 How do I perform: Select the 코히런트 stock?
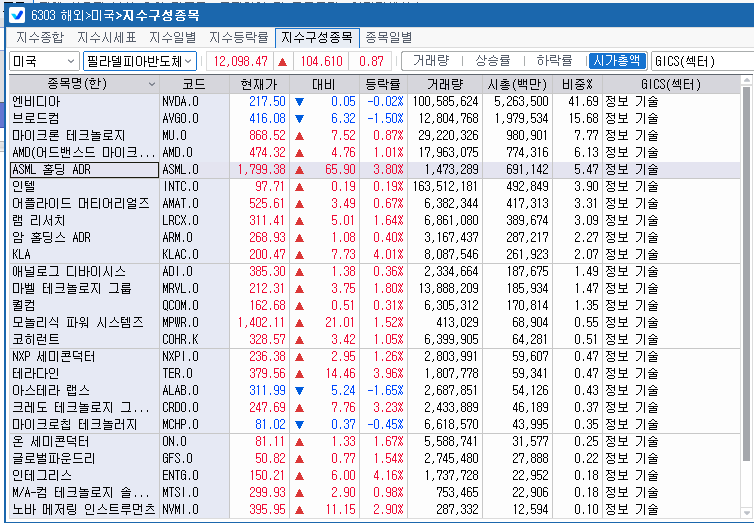coord(36,339)
